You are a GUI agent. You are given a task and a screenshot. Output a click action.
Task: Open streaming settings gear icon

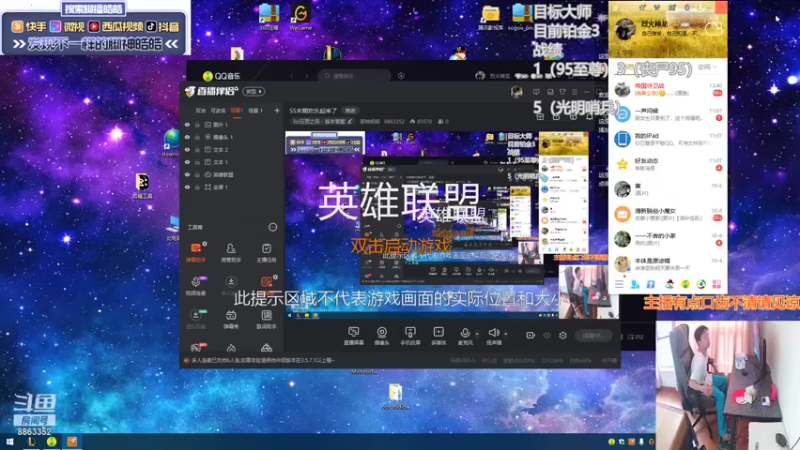(563, 335)
